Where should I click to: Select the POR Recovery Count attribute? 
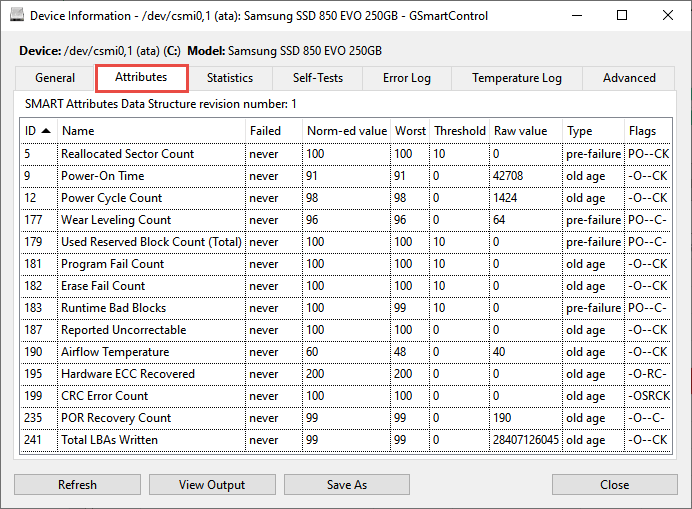(346, 419)
